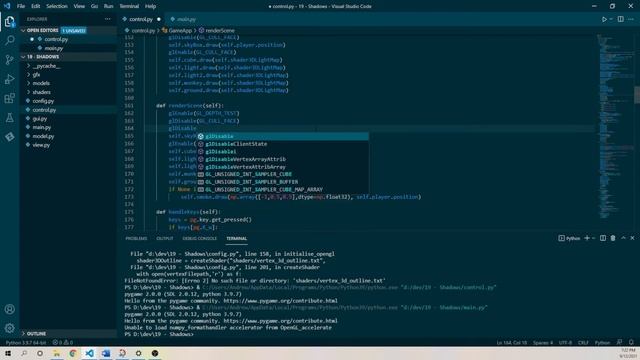Close the bottom panel
The height and width of the screenshot is (360, 640).
point(632,238)
